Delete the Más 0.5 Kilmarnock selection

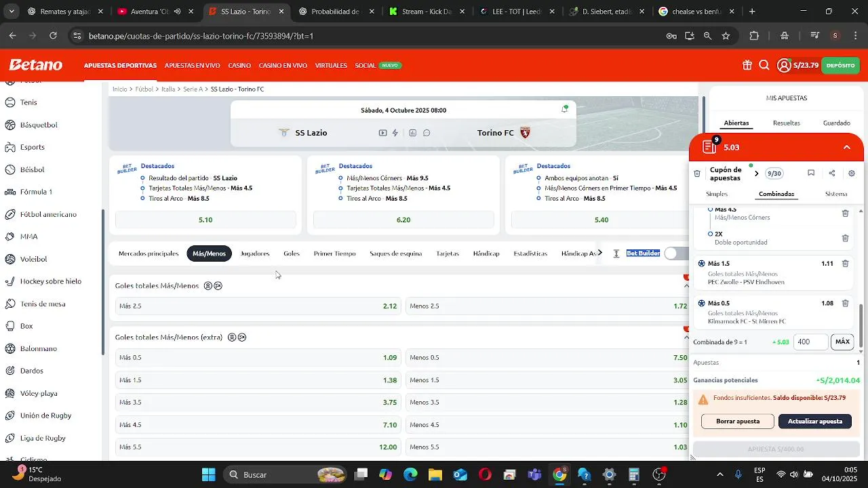(845, 304)
